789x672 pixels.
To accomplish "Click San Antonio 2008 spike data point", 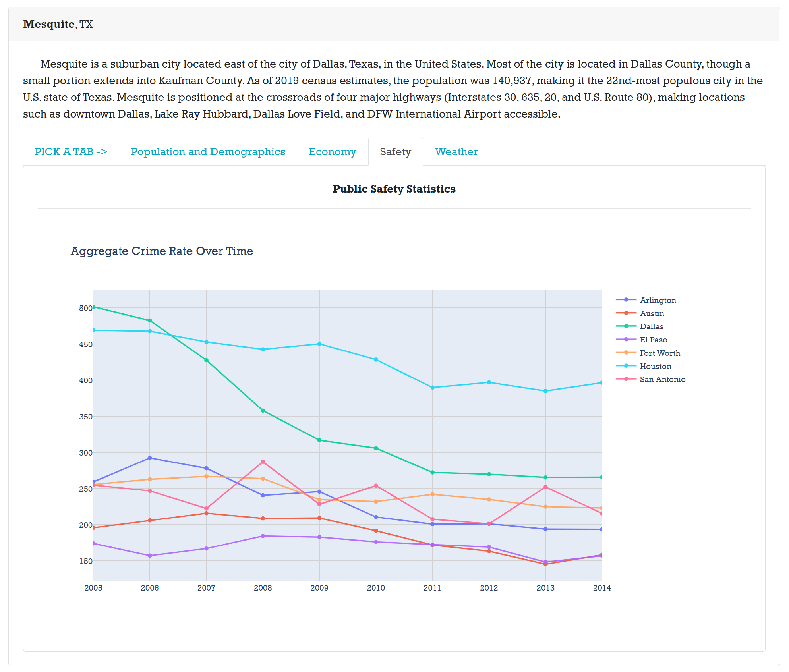I will (263, 462).
